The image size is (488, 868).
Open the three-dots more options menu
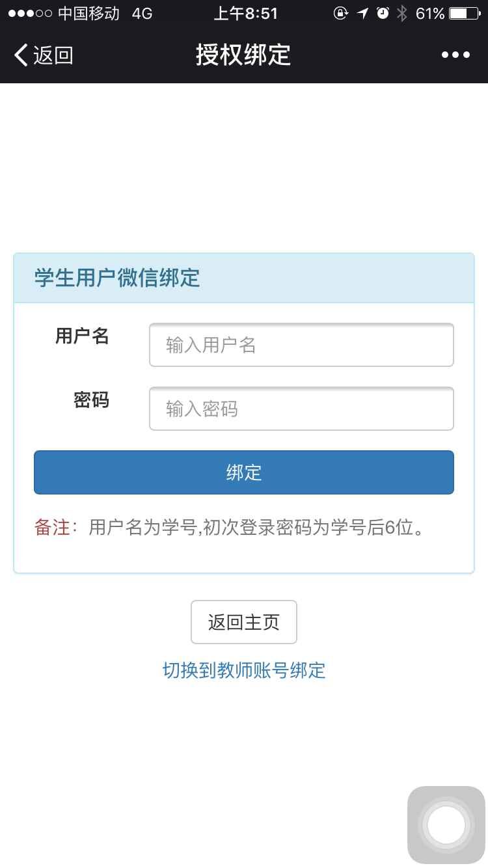pyautogui.click(x=455, y=55)
